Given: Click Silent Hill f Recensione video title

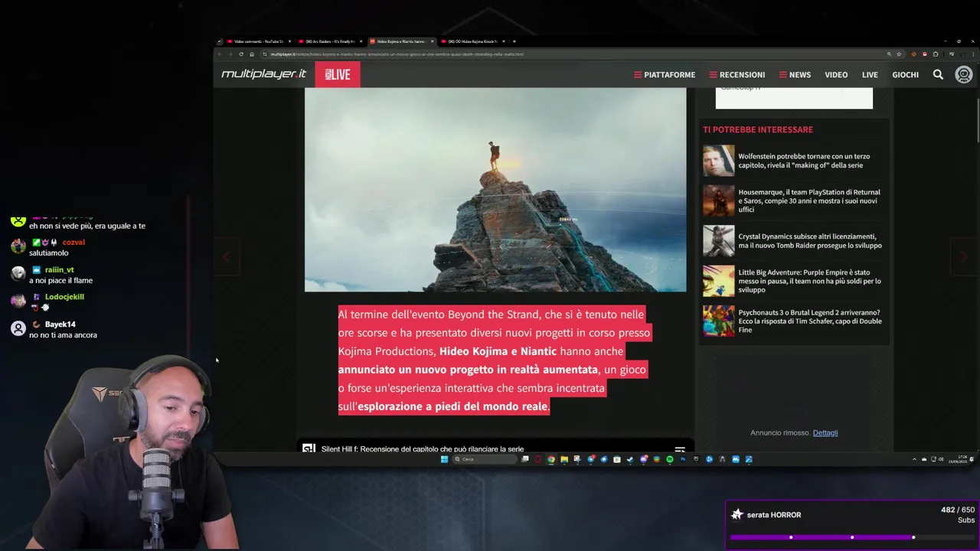Looking at the screenshot, I should click(423, 448).
